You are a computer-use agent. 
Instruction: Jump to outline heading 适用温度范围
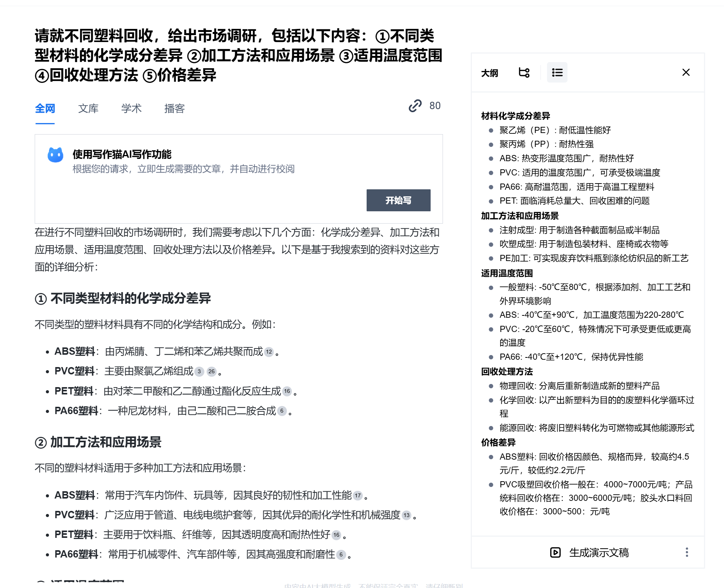coord(507,273)
